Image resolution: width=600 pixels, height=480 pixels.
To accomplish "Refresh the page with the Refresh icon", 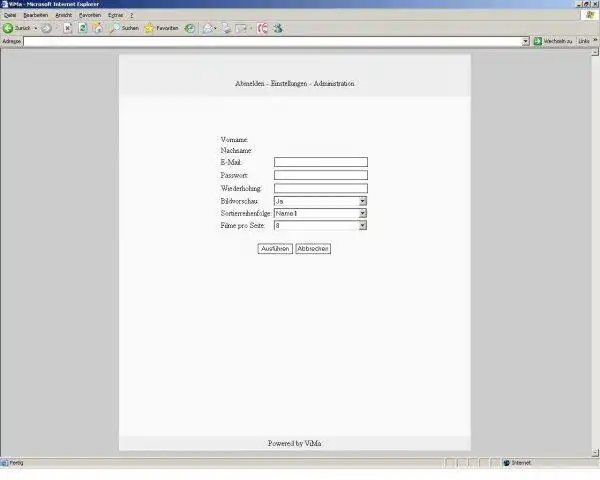I will tap(83, 28).
